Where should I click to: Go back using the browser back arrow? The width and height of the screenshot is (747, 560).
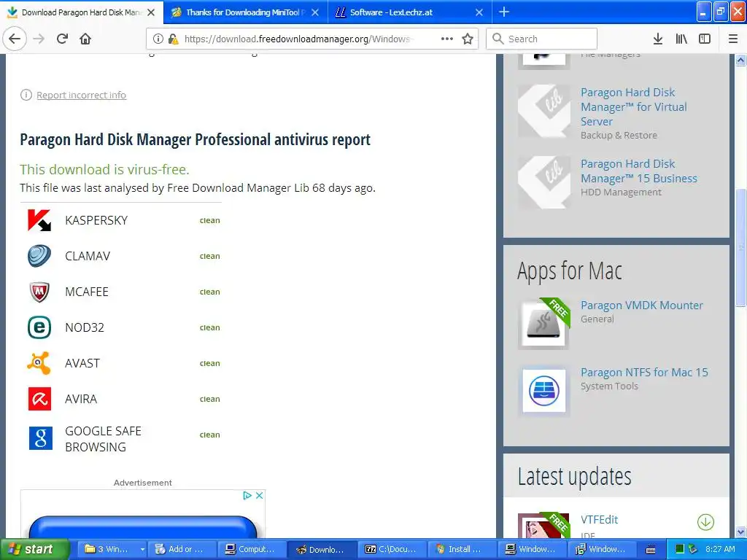[x=15, y=39]
